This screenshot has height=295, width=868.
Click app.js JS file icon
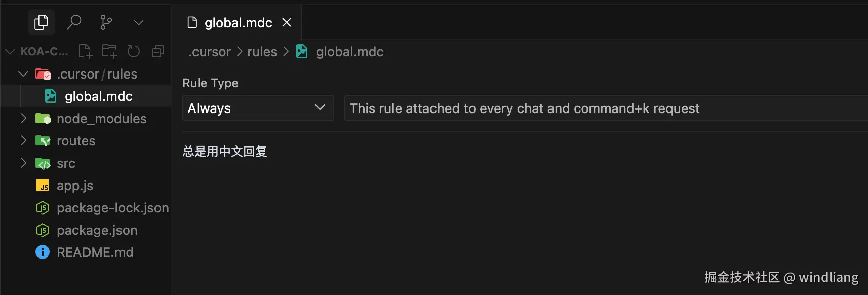click(x=43, y=186)
